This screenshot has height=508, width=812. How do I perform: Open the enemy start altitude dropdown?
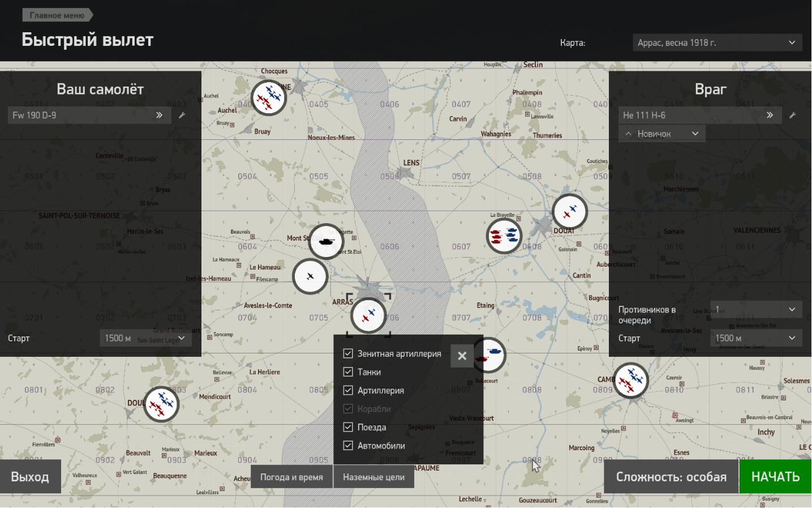[x=755, y=338]
